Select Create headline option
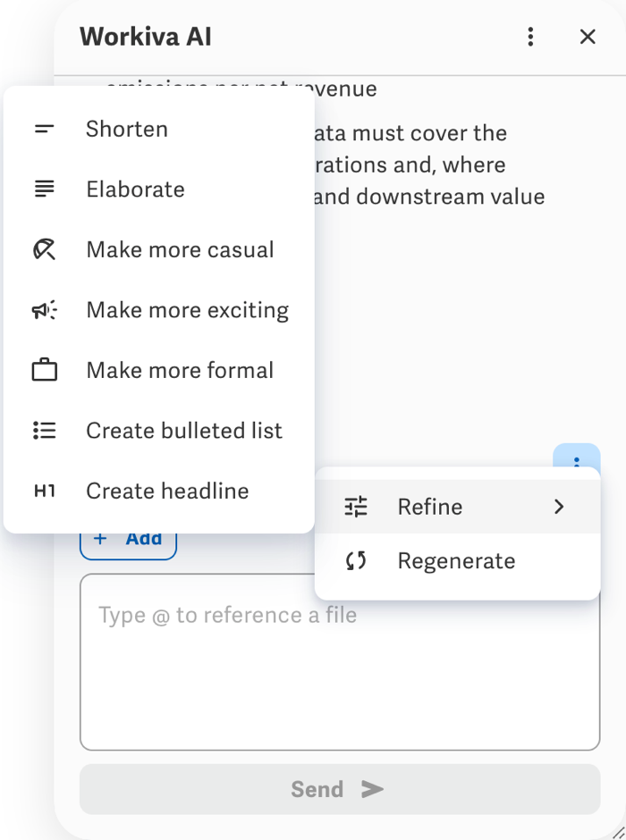 tap(158, 491)
